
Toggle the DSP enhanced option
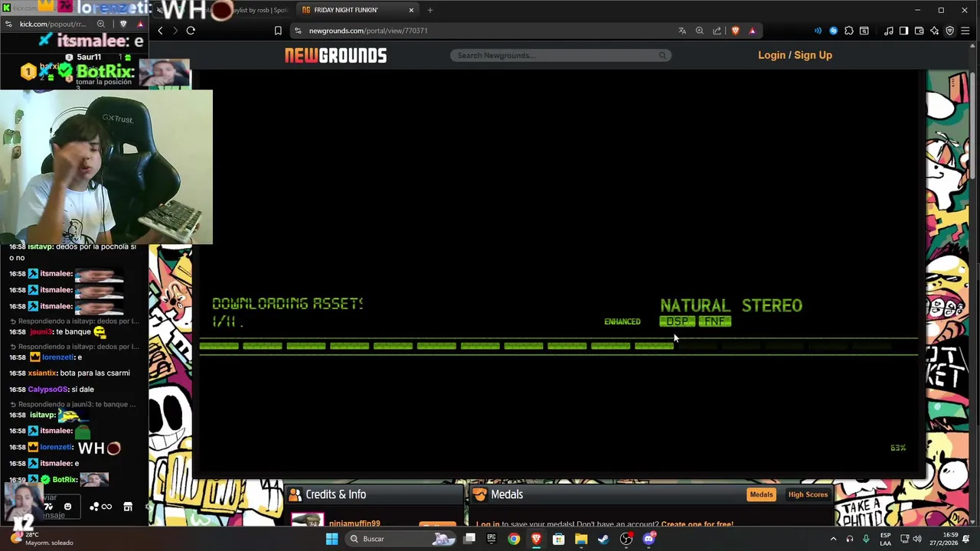point(677,321)
